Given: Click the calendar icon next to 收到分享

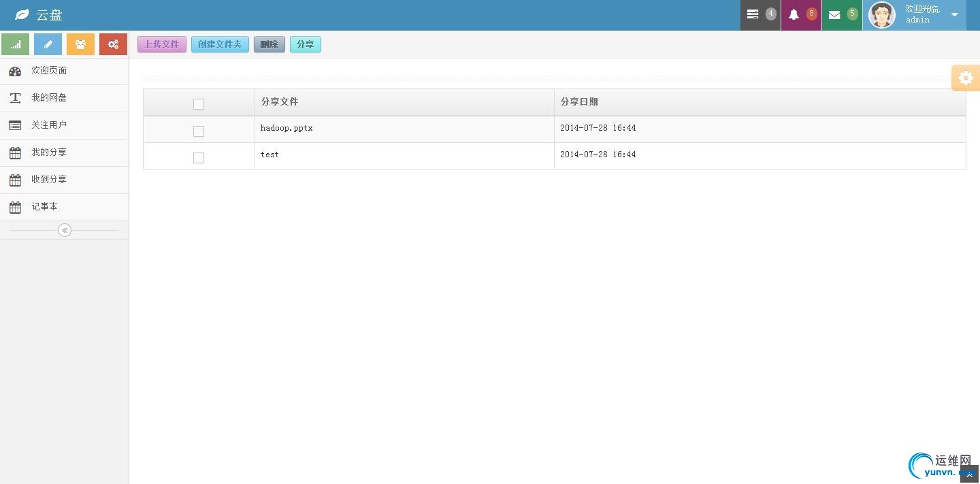Looking at the screenshot, I should point(15,180).
